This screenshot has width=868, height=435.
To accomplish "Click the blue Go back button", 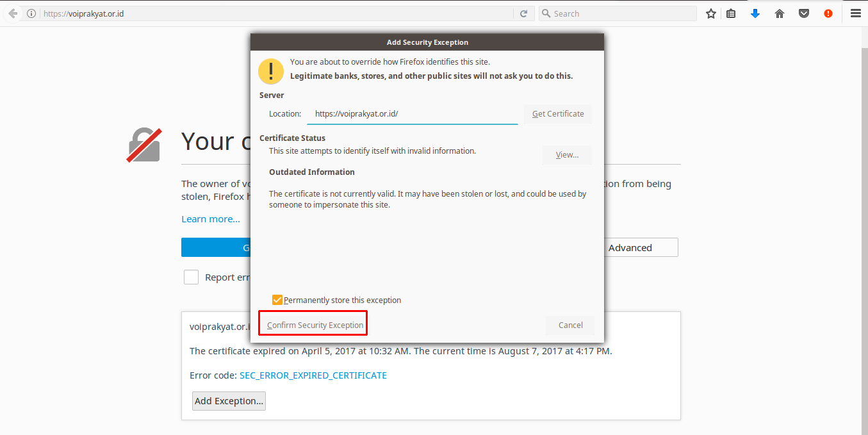I will click(216, 248).
